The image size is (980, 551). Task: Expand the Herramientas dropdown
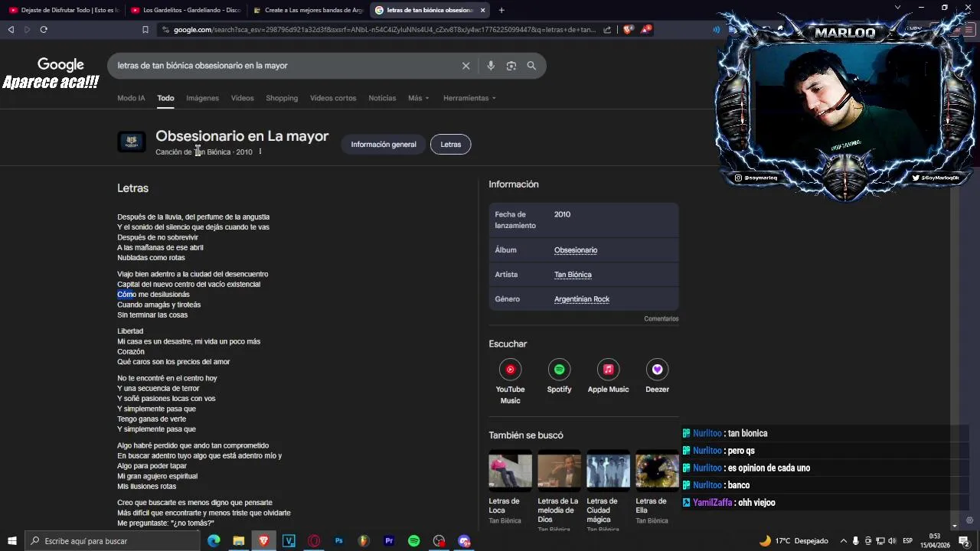point(469,98)
